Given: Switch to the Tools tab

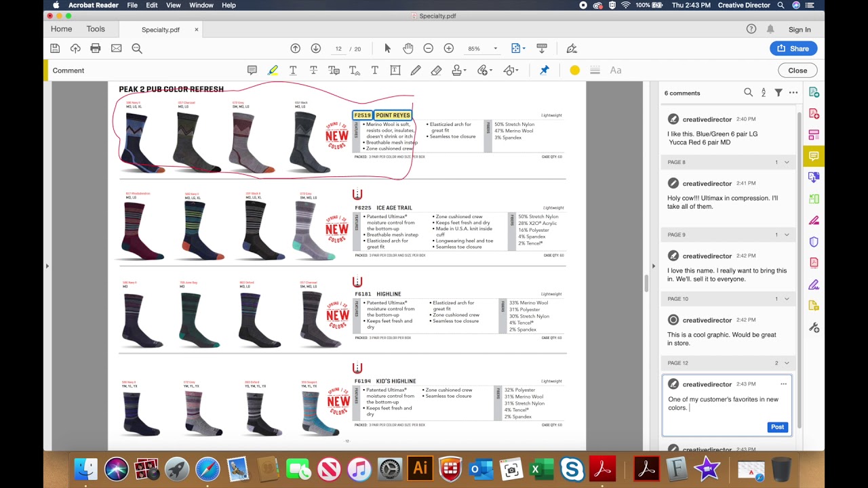Looking at the screenshot, I should (96, 29).
